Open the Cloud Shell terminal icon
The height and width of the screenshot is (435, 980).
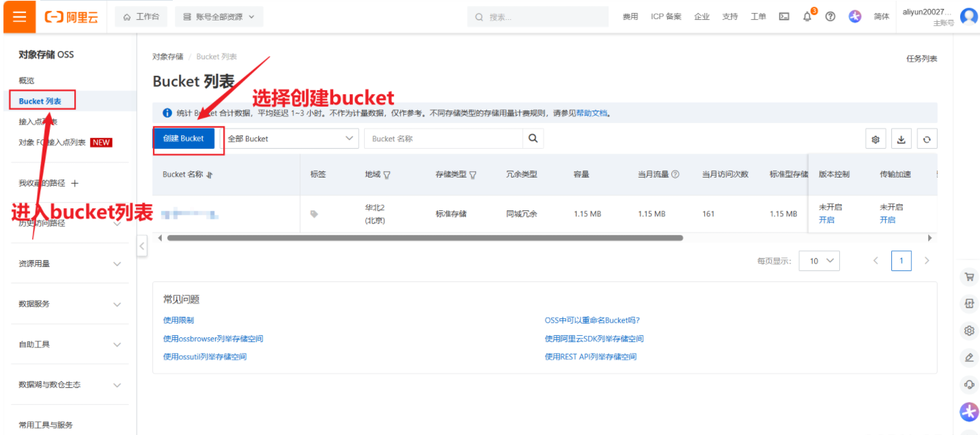pyautogui.click(x=784, y=16)
